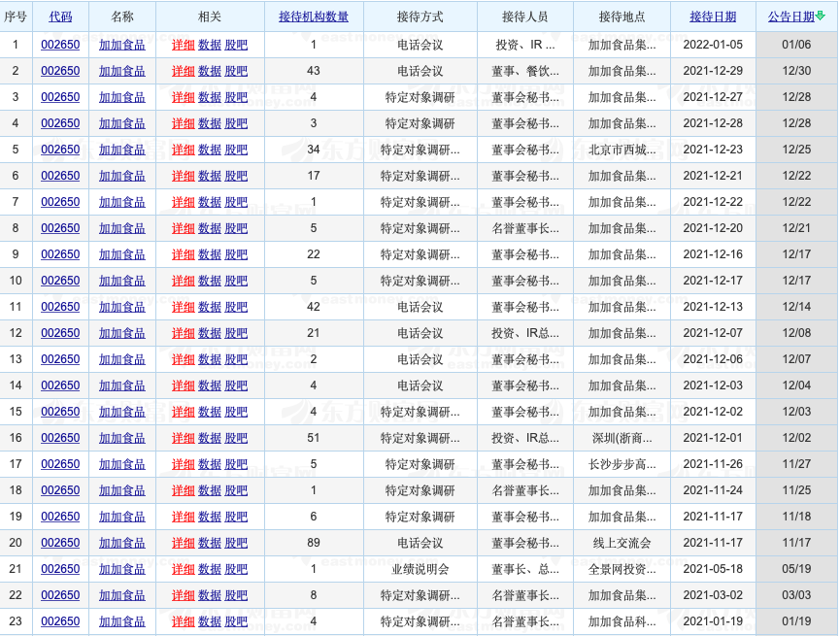
Task: Sort by 接待日期 column header
Action: (x=713, y=17)
